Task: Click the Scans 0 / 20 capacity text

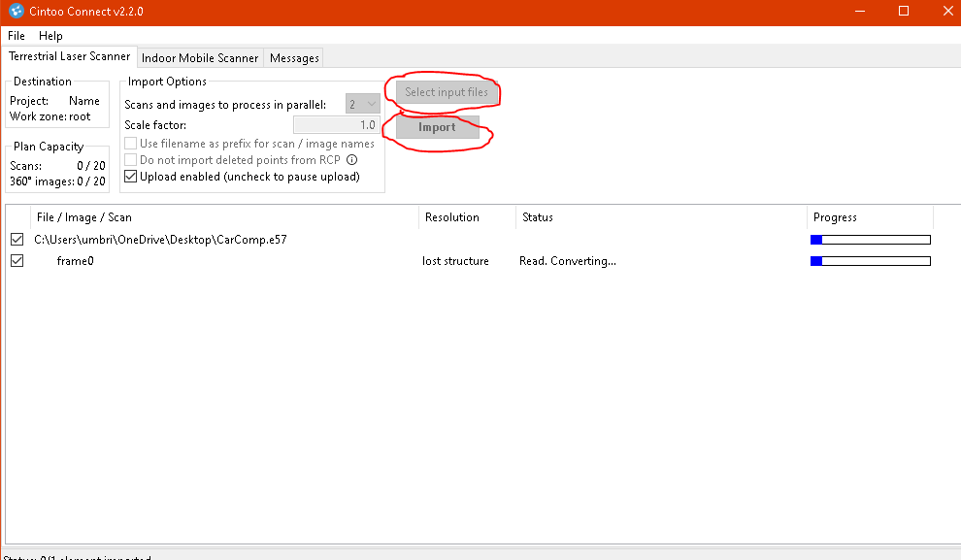Action: click(57, 165)
